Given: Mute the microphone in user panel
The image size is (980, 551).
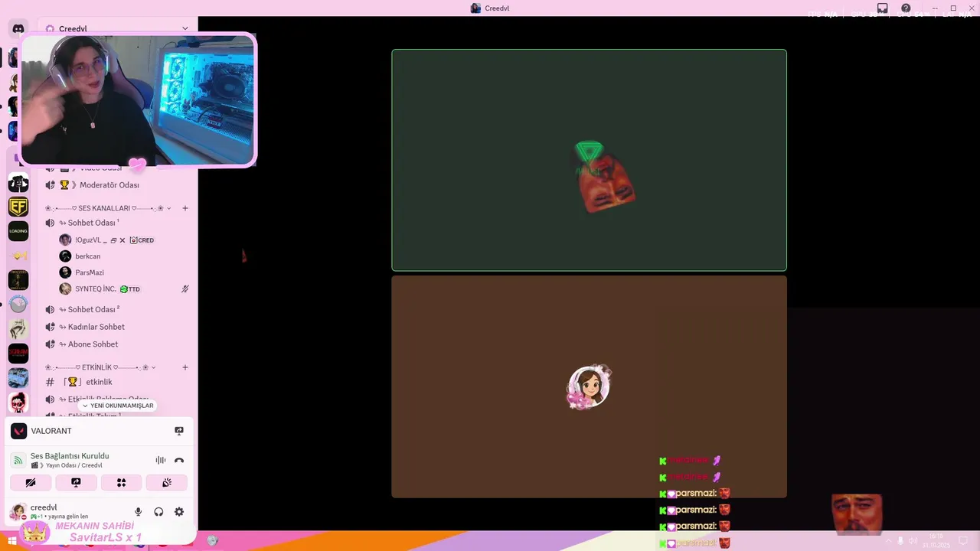Looking at the screenshot, I should (x=139, y=512).
